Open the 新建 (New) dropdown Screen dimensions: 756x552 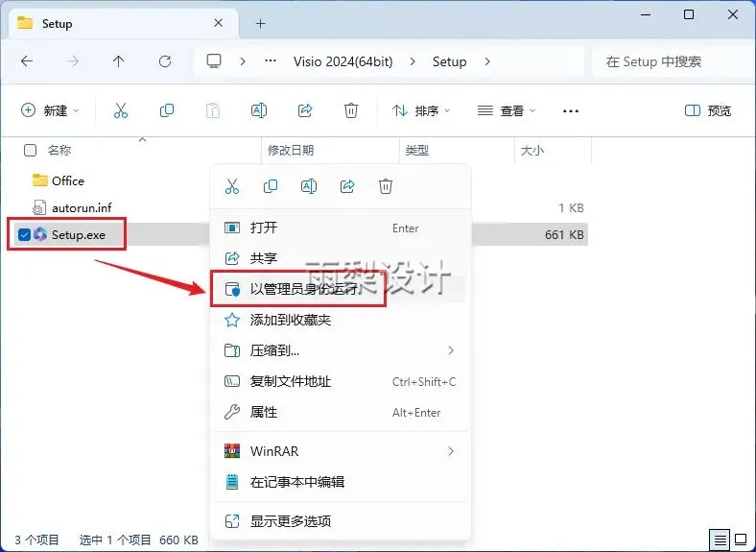click(x=50, y=111)
